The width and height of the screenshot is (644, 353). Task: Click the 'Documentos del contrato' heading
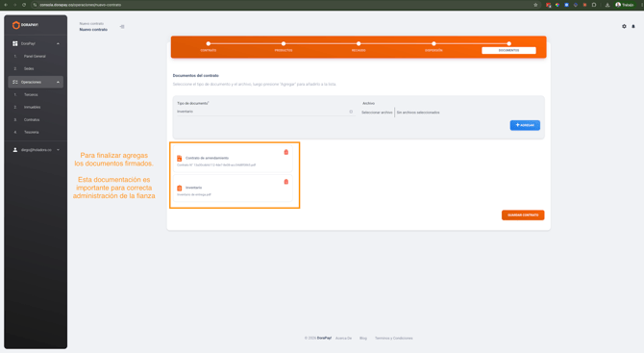[x=195, y=76]
